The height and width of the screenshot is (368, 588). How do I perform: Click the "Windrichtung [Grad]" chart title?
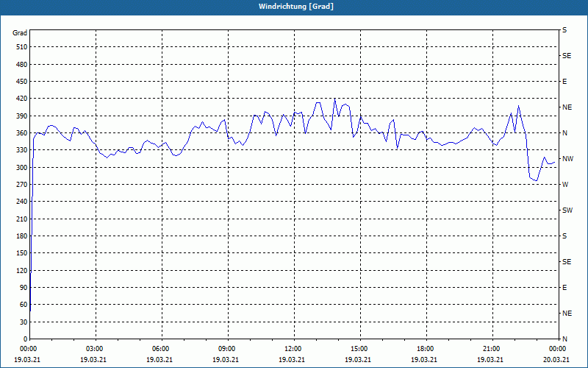[296, 7]
